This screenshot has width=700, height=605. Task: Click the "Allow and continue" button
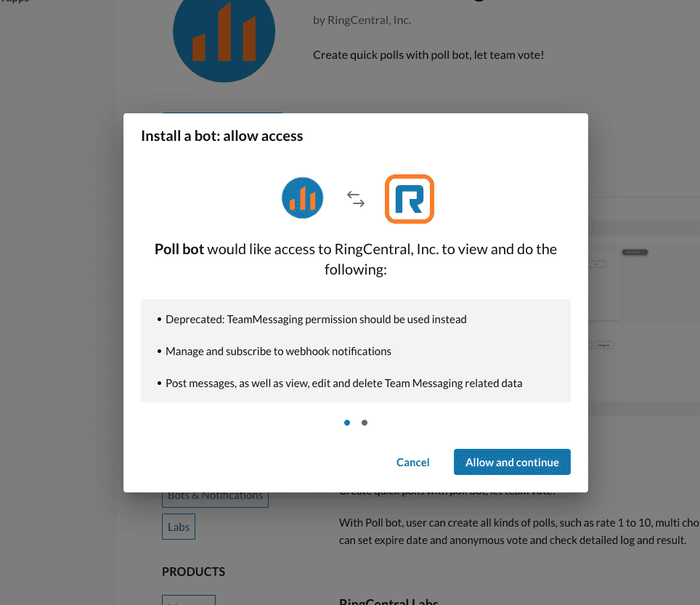click(x=511, y=462)
